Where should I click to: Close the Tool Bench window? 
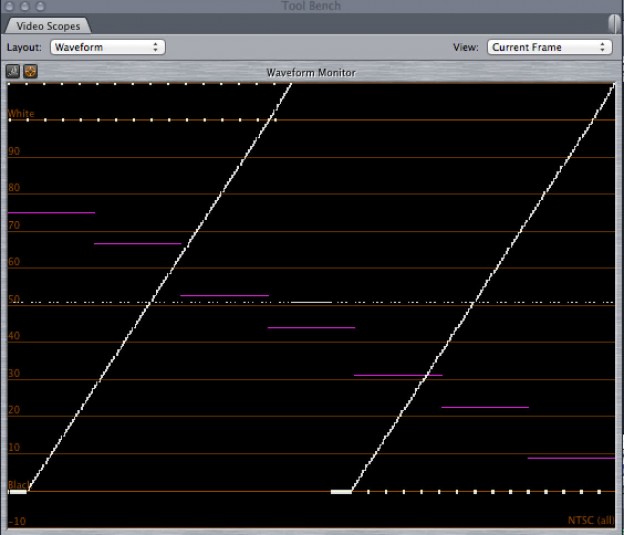(x=10, y=5)
